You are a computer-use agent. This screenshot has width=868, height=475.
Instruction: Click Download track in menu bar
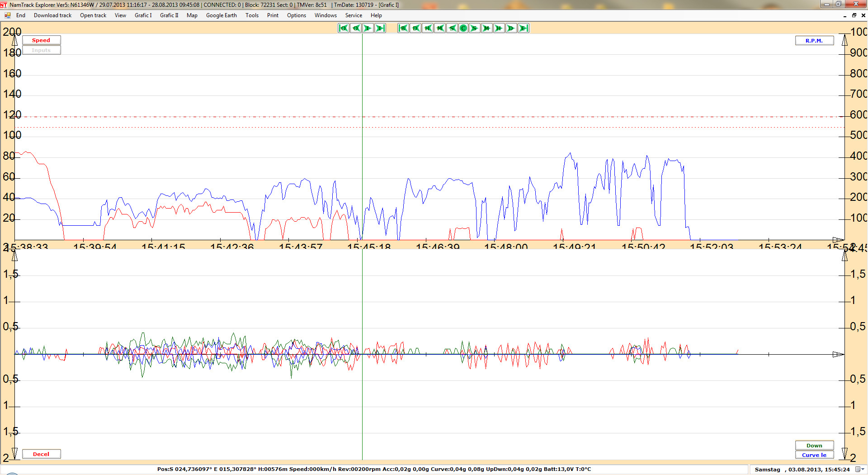click(52, 15)
